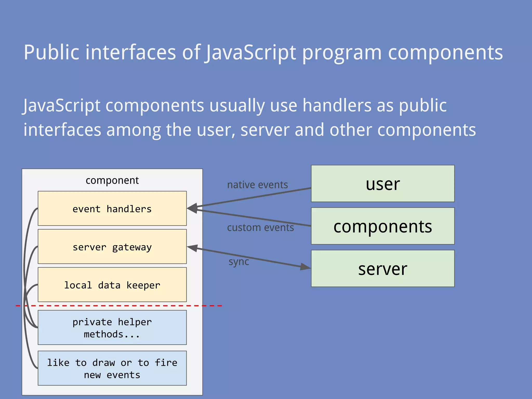Click the green 'user' box
The height and width of the screenshot is (399, 532).
pos(383,184)
